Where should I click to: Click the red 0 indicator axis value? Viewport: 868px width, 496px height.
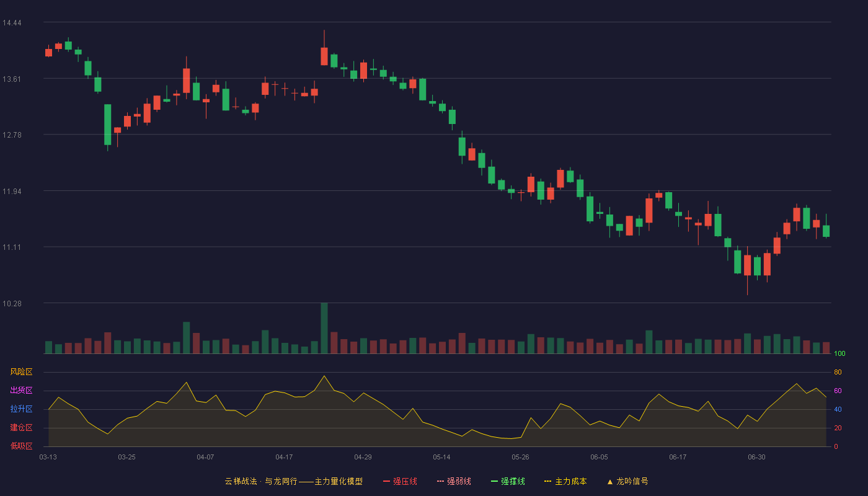coord(836,446)
